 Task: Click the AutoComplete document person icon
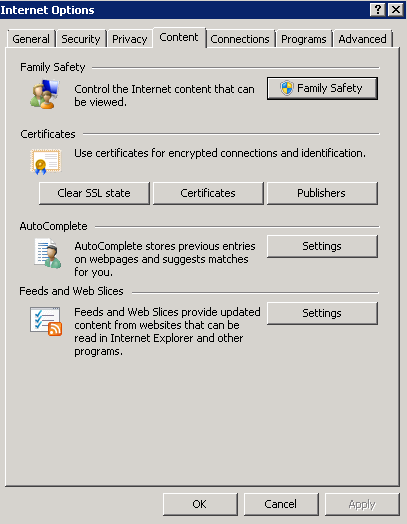48,253
